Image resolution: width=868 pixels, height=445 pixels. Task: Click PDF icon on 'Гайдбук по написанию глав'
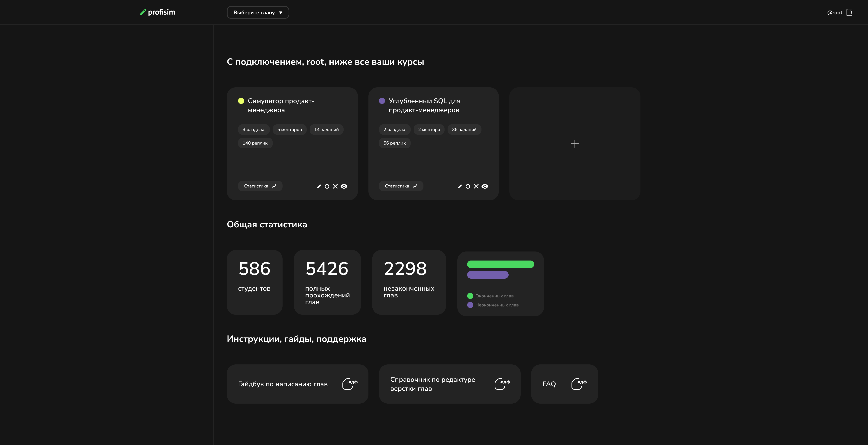350,384
